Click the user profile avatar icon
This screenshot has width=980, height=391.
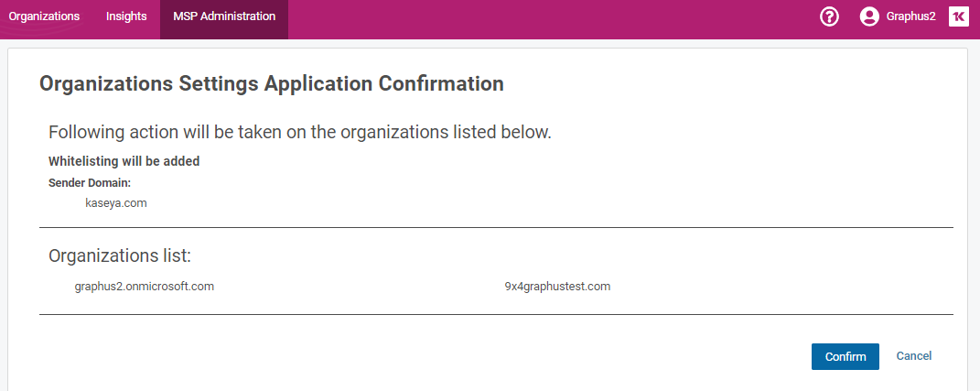coord(868,16)
